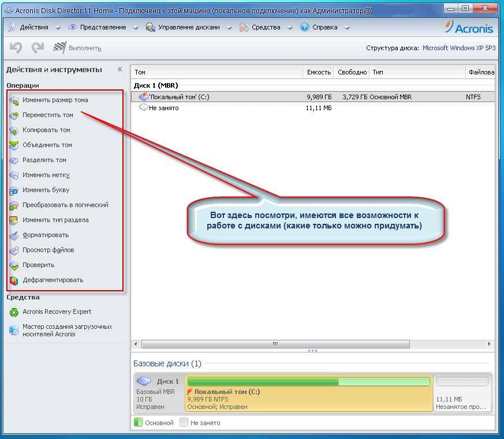The image size is (504, 439).
Task: Click the 'Изменить размер тома' operation link
Action: click(x=55, y=100)
